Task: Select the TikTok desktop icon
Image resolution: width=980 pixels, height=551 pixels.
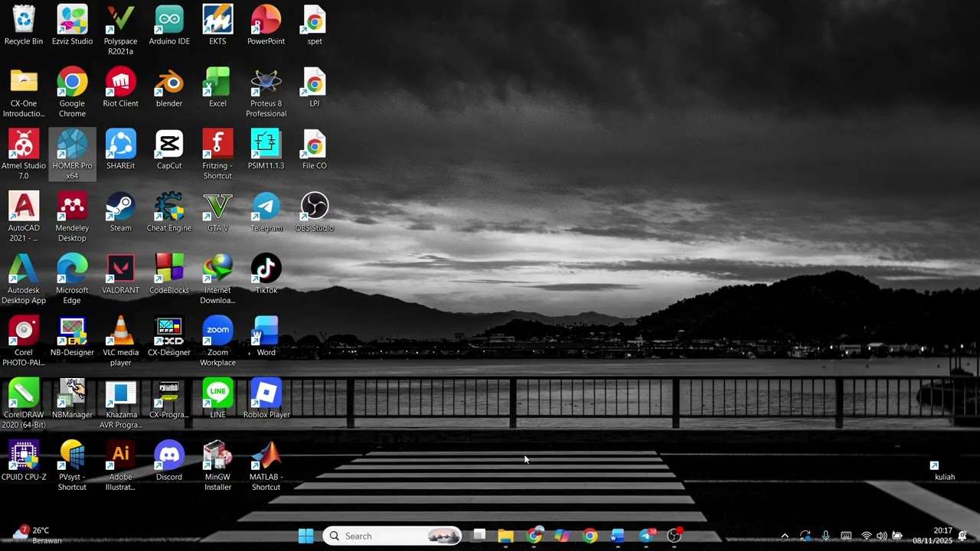Action: click(x=266, y=274)
